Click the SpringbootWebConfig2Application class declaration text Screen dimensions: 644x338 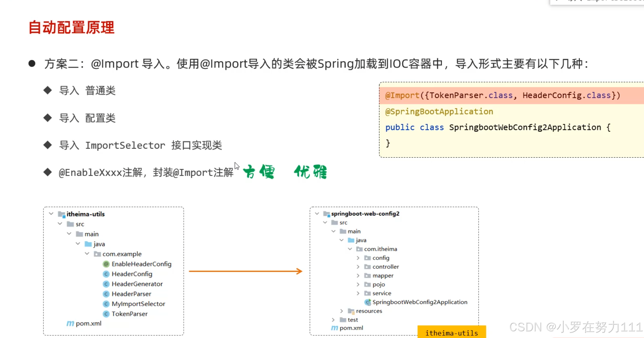[x=525, y=127]
